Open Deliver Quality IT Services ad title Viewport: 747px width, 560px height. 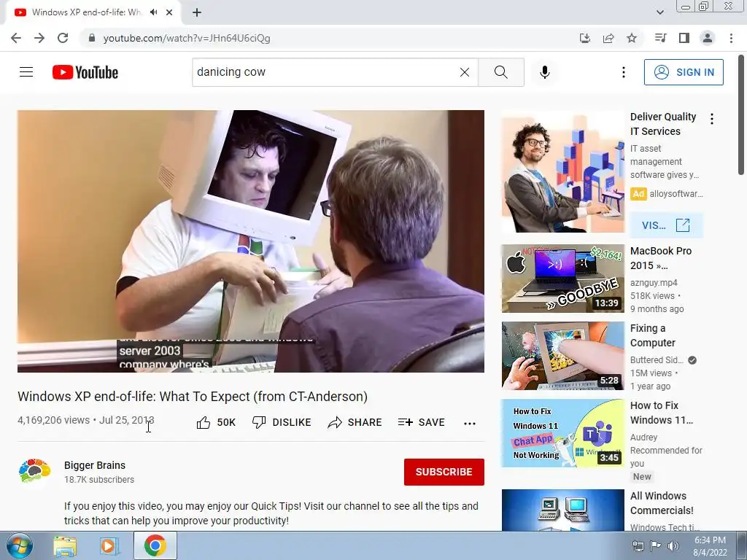[x=663, y=124]
